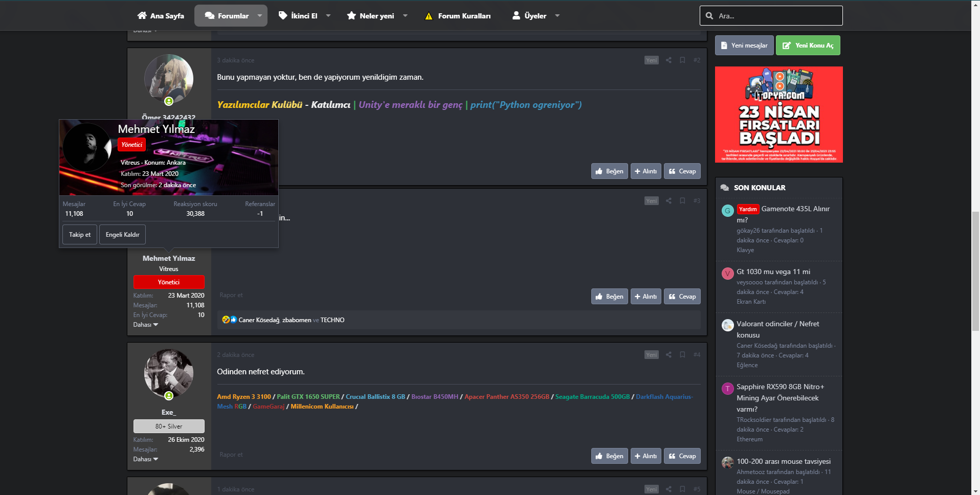Viewport: 980px width, 495px height.
Task: Open the Forumlar menu item
Action: 227,16
